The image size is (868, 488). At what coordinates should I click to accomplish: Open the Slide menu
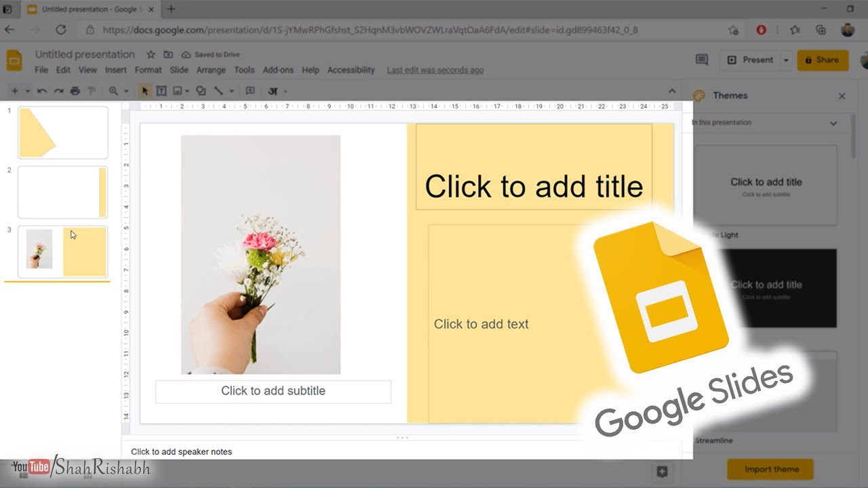pyautogui.click(x=179, y=70)
